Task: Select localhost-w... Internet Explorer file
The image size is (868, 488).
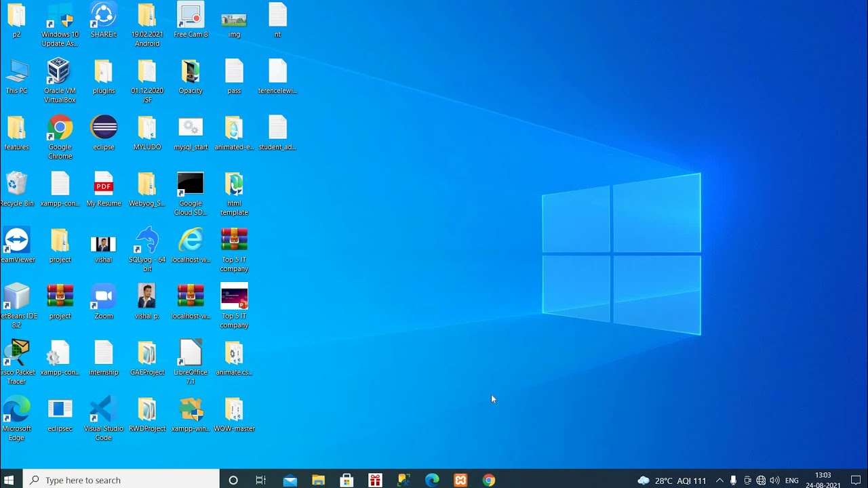Action: click(191, 241)
